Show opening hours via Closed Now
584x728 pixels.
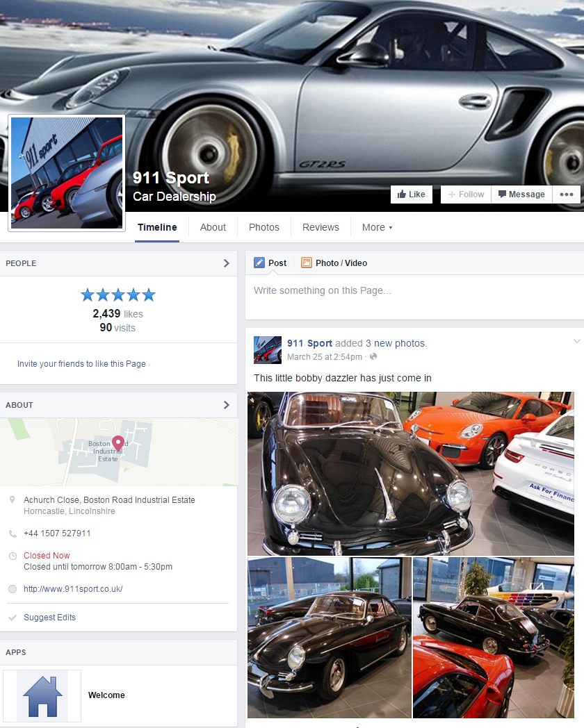[47, 556]
